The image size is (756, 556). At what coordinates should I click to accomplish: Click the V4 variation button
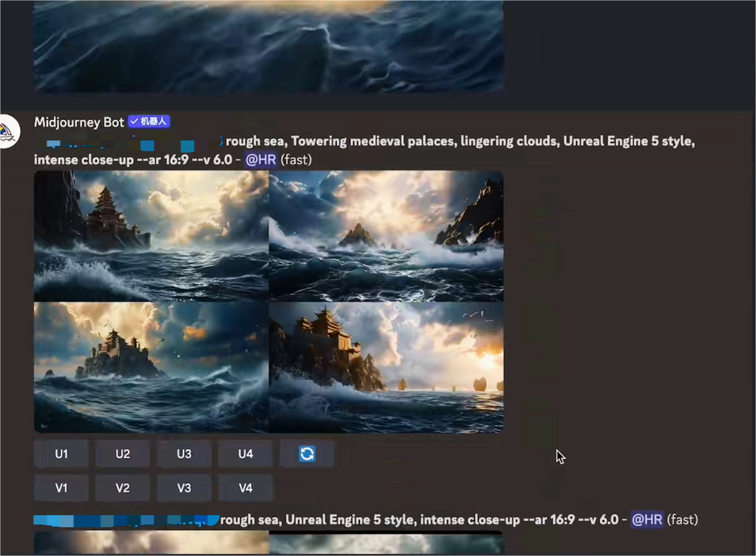[245, 488]
